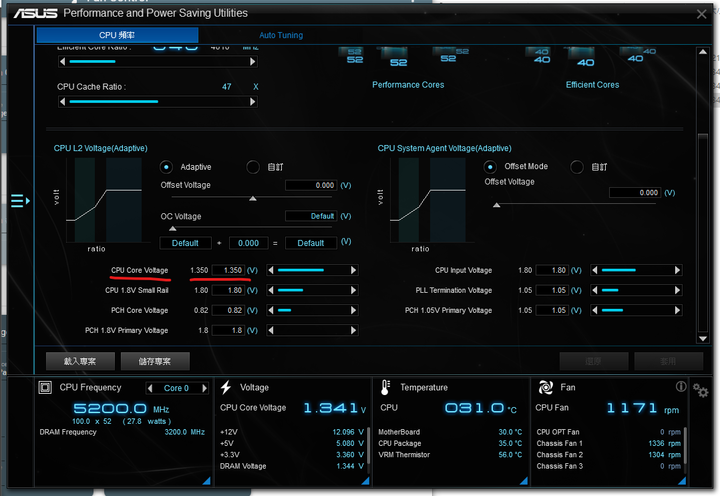Click the main panel scroll-down arrow
Viewport: 720px width, 496px height.
(x=703, y=338)
